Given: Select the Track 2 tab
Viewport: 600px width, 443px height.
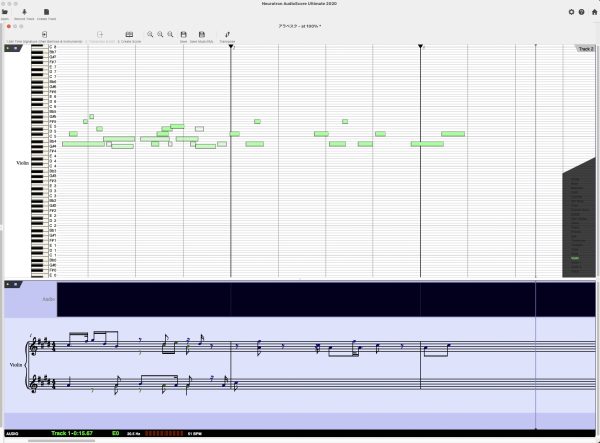Looking at the screenshot, I should tap(585, 48).
